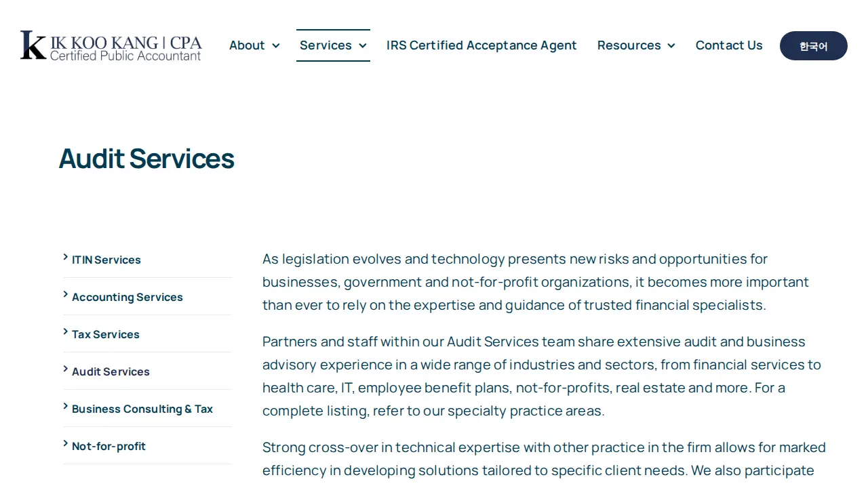Image resolution: width=868 pixels, height=488 pixels.
Task: Click the chevron icon beside Business Consulting & Tax
Action: click(x=66, y=406)
